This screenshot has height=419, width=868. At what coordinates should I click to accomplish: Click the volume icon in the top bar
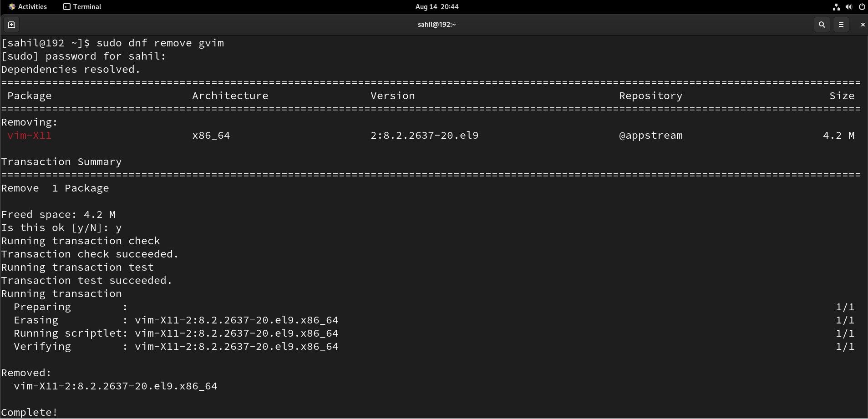849,6
